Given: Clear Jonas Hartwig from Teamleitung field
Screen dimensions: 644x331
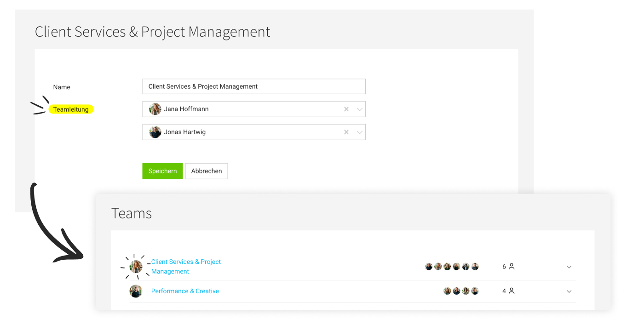Looking at the screenshot, I should point(346,132).
